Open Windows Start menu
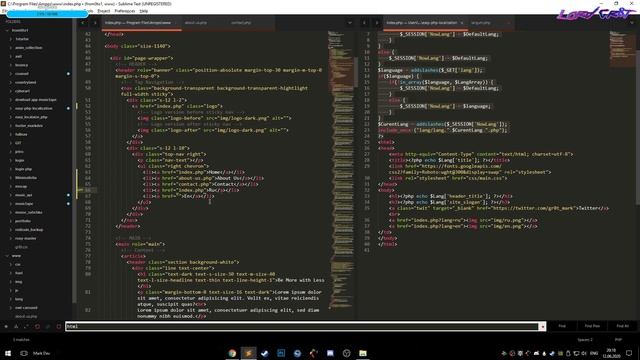This screenshot has height=360, width=640. 8,353
